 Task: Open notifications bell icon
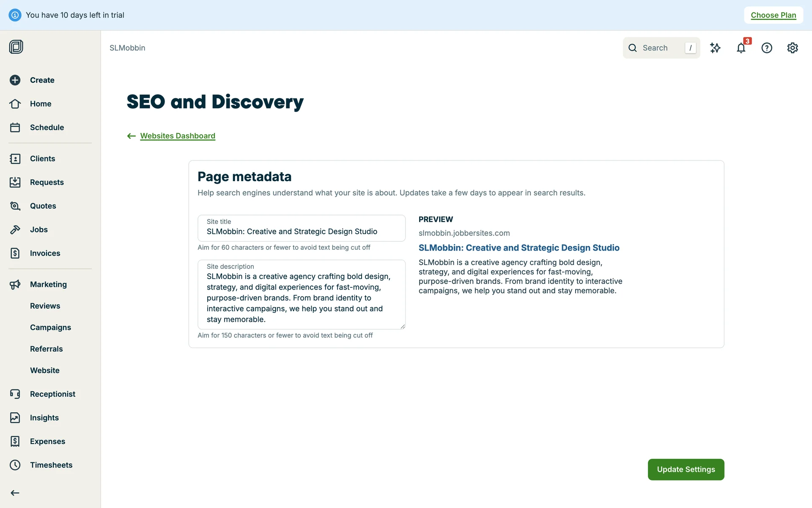(x=741, y=48)
